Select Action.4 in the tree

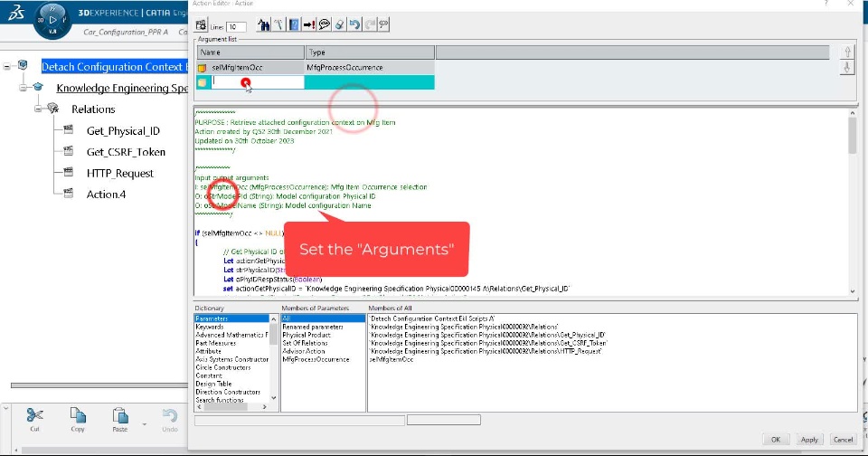pos(107,195)
